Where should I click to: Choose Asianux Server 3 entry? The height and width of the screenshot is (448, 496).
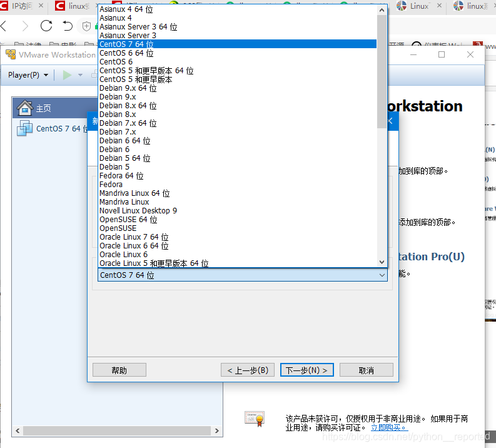(x=237, y=36)
